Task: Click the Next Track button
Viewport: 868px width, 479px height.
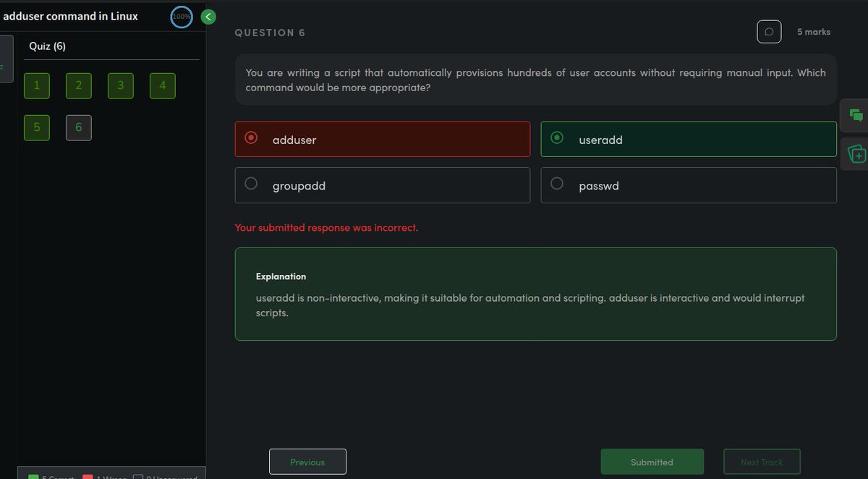Action: point(762,462)
